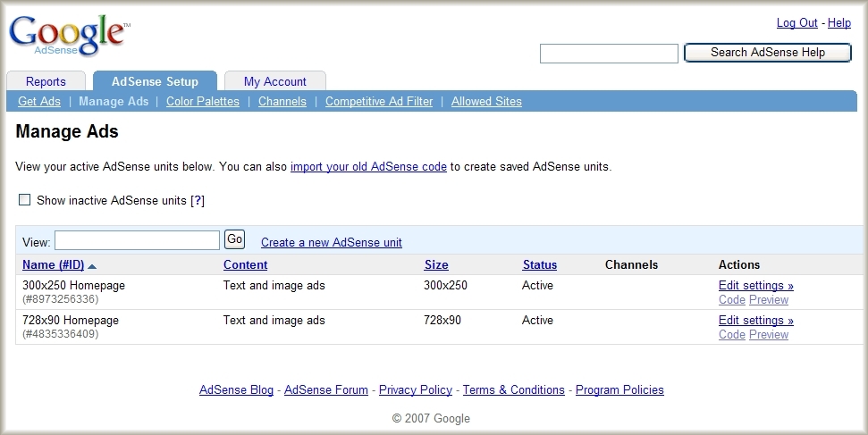Select Manage Ads submenu item

(114, 101)
